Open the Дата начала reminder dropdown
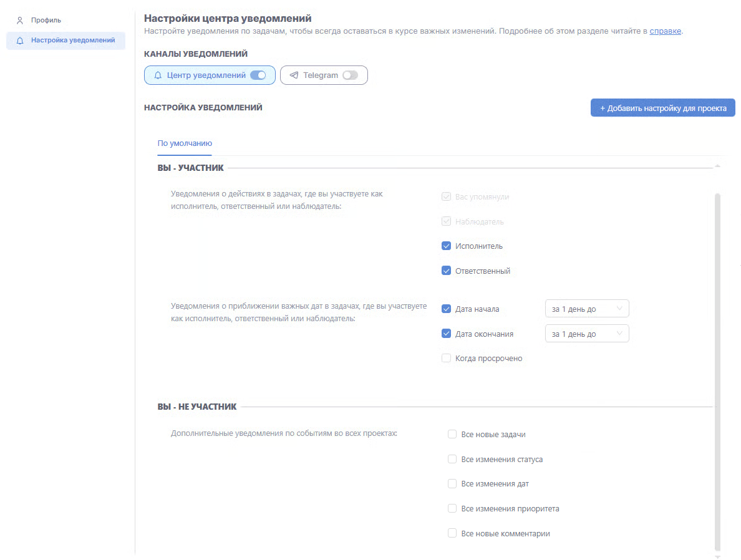Image resolution: width=741 pixels, height=560 pixels. tap(586, 309)
